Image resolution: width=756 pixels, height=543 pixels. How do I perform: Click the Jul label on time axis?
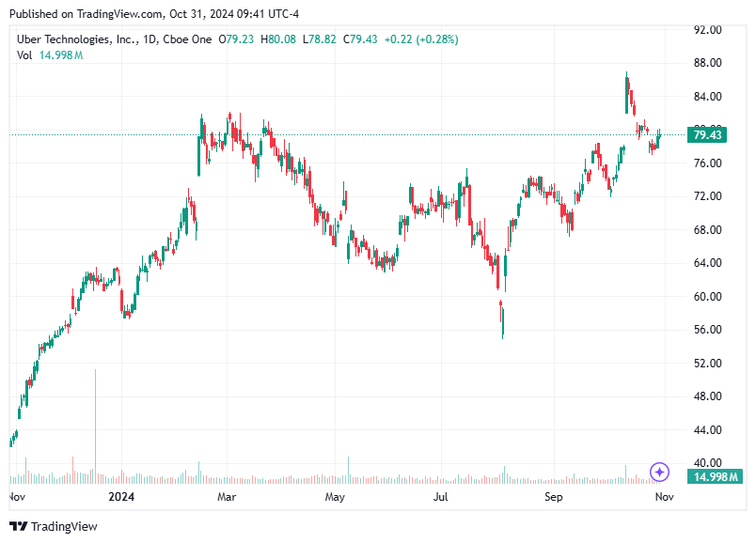click(440, 497)
